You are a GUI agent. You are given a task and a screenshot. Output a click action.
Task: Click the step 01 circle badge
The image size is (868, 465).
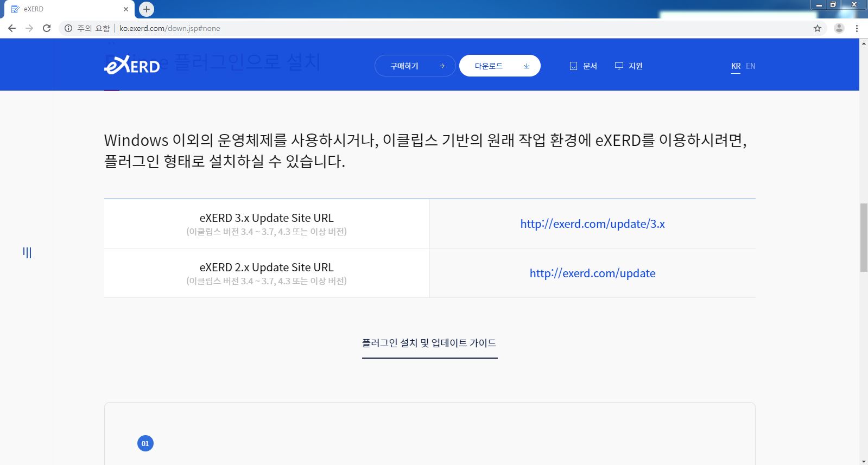point(145,443)
